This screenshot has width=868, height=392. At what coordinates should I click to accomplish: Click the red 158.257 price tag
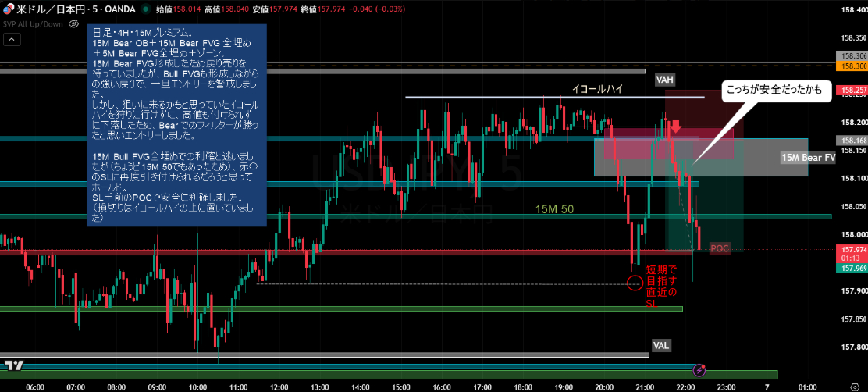click(x=853, y=90)
